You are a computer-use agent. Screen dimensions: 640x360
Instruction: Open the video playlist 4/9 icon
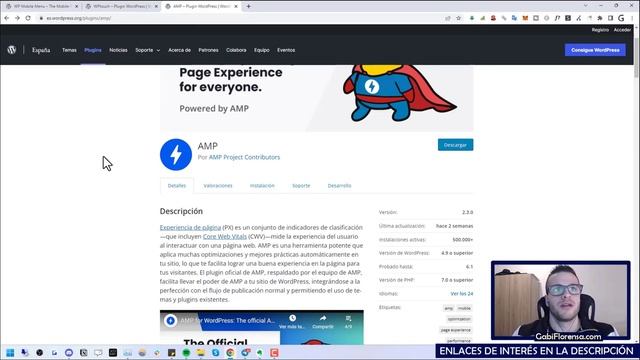pyautogui.click(x=348, y=321)
